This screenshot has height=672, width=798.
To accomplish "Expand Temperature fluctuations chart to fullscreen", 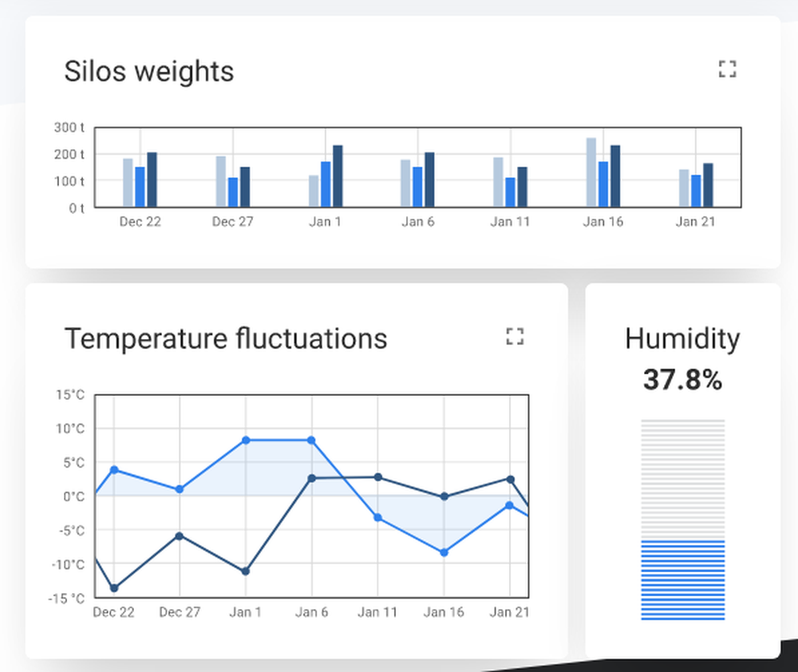I will pyautogui.click(x=516, y=337).
